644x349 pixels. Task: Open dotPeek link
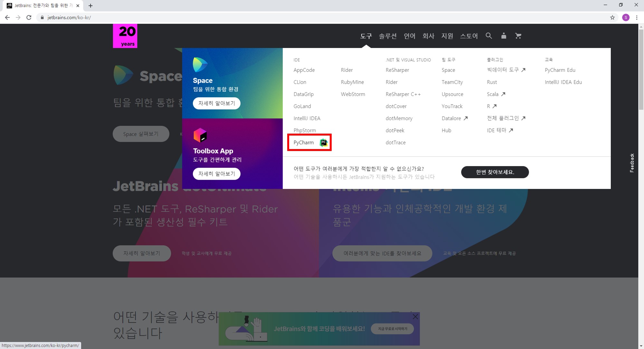click(395, 130)
